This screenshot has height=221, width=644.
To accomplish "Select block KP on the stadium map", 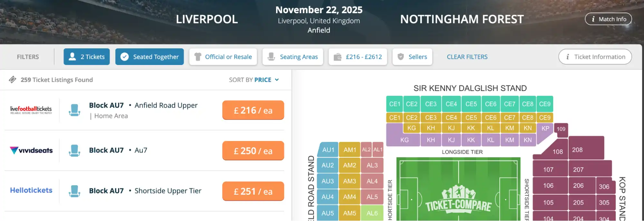I will click(545, 128).
